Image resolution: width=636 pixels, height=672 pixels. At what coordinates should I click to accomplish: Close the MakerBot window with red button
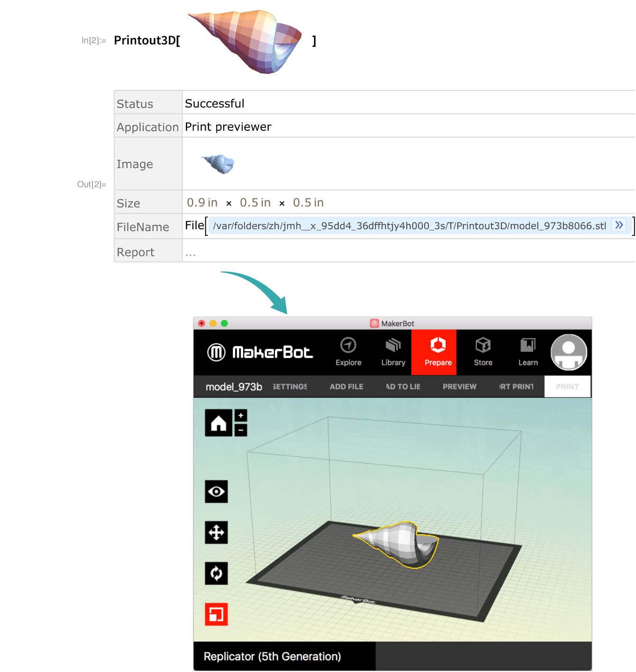[x=201, y=323]
